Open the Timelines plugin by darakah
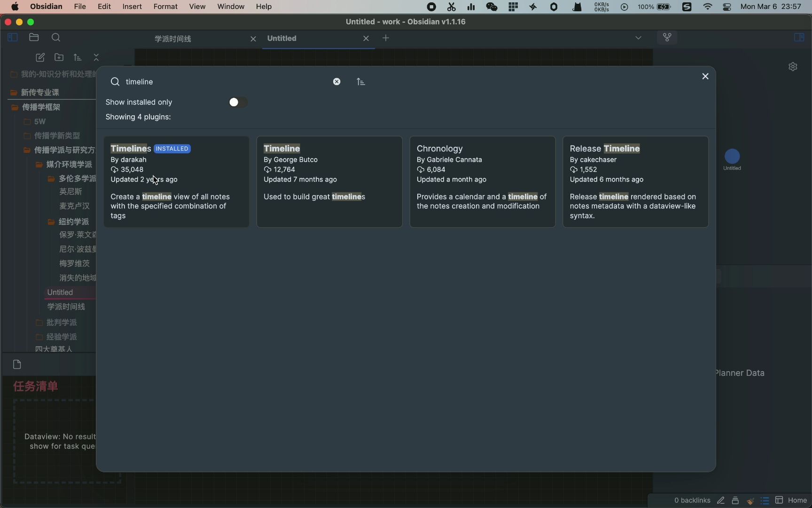The width and height of the screenshot is (812, 508). 177,182
